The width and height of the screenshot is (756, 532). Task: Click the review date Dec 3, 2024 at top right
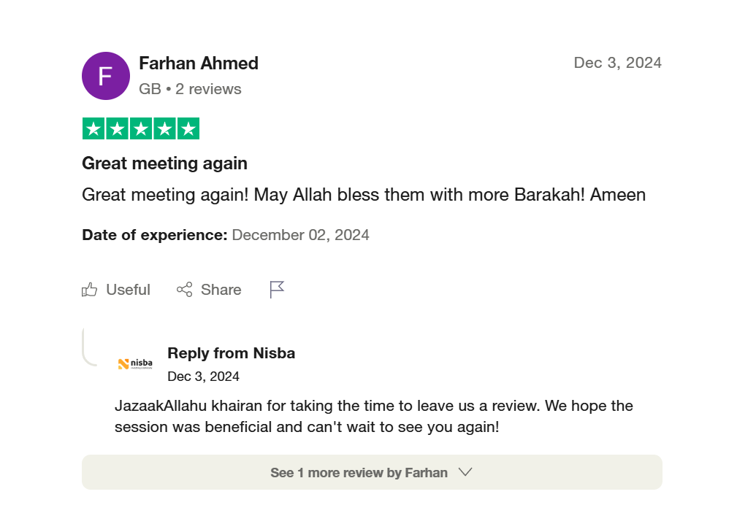(617, 63)
